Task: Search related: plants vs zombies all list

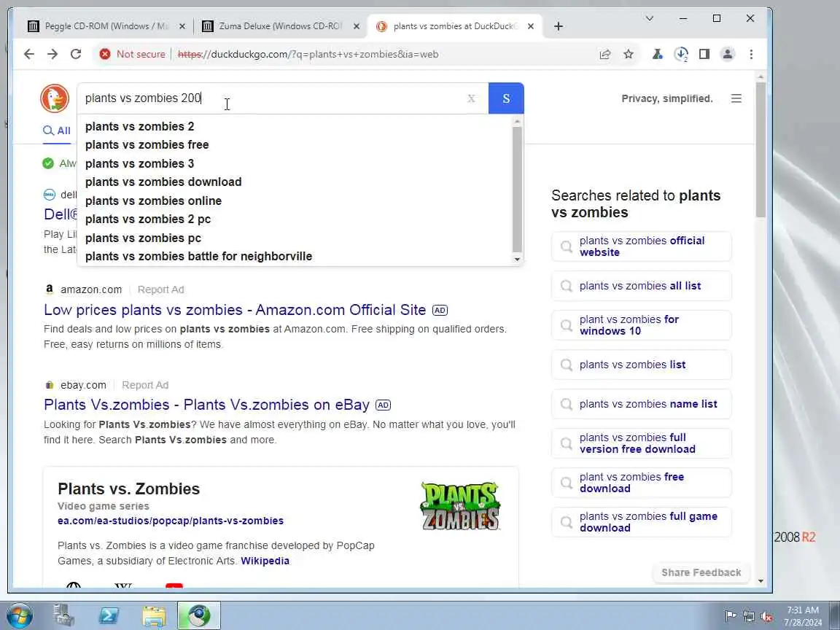Action: click(641, 286)
